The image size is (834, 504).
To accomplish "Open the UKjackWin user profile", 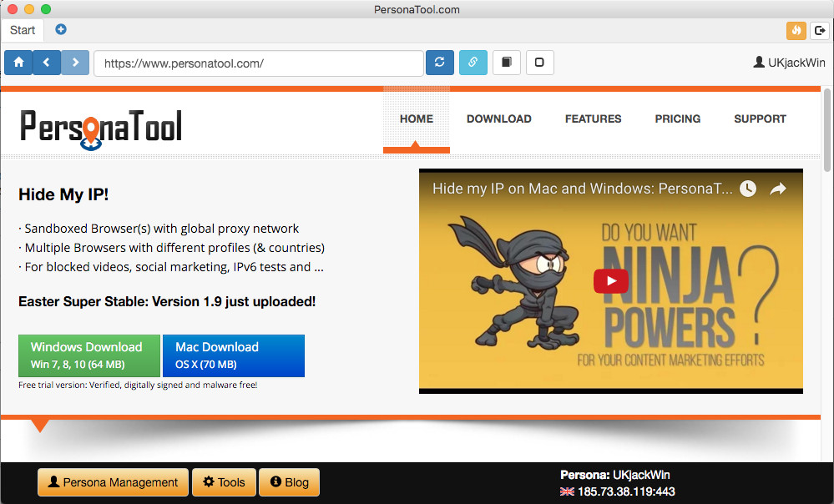I will 789,63.
